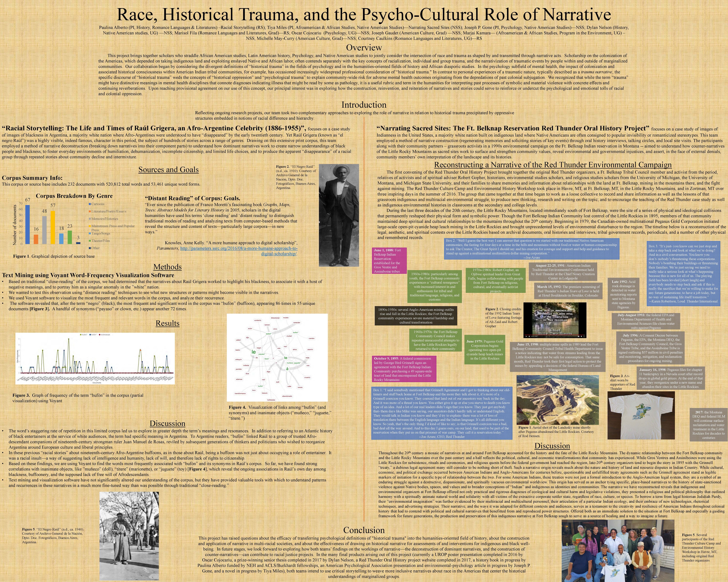728x582 pixels.
Task: Click the bufón frequency line graph
Action: pyautogui.click(x=95, y=358)
